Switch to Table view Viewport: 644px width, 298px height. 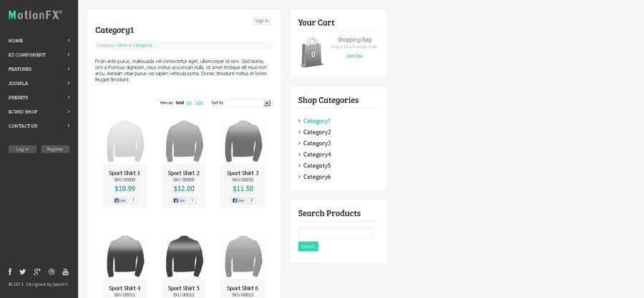199,103
